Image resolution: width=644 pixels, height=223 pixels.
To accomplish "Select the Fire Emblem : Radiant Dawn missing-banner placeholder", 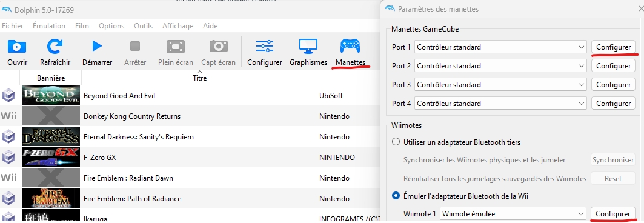I will tap(51, 178).
